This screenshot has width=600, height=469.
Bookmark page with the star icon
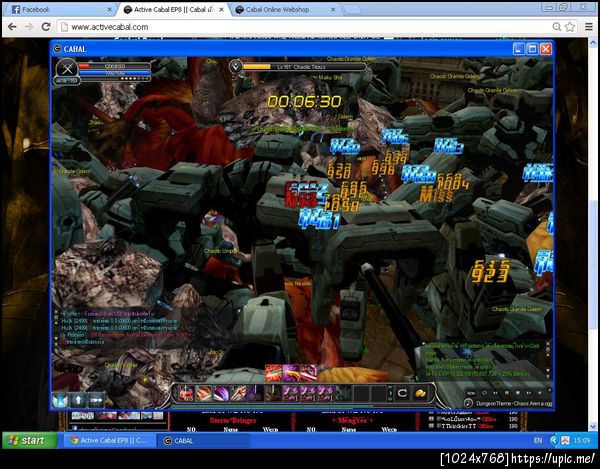coord(570,27)
